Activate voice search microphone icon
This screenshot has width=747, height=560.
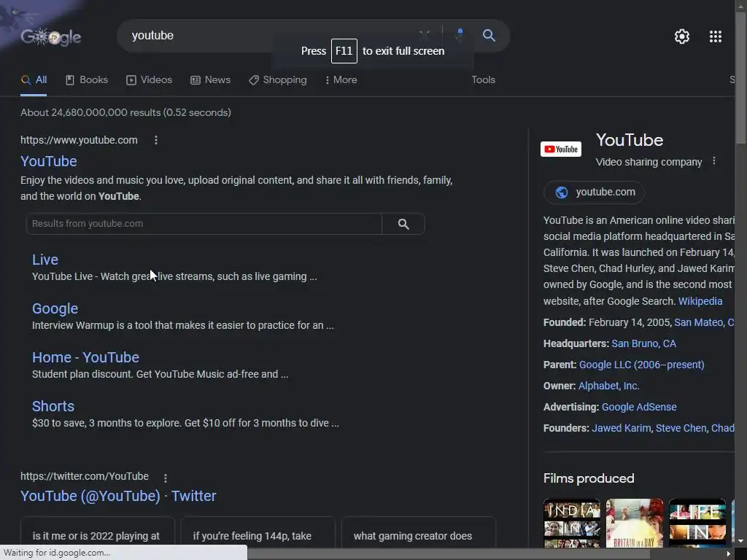[x=460, y=35]
